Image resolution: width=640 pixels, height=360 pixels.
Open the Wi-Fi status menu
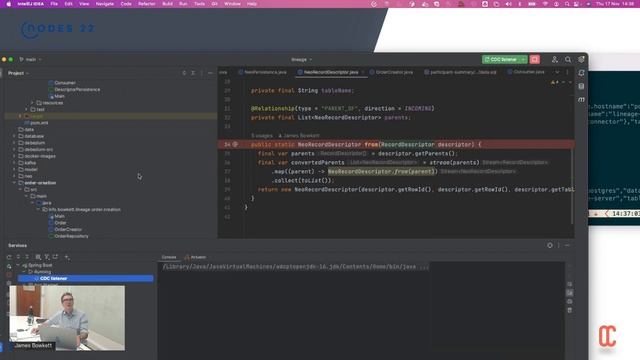[x=545, y=4]
